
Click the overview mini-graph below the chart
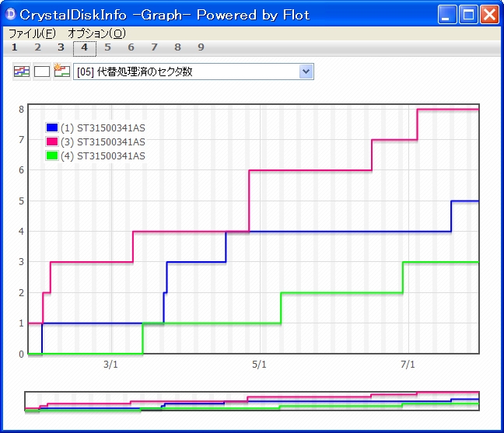(252, 401)
